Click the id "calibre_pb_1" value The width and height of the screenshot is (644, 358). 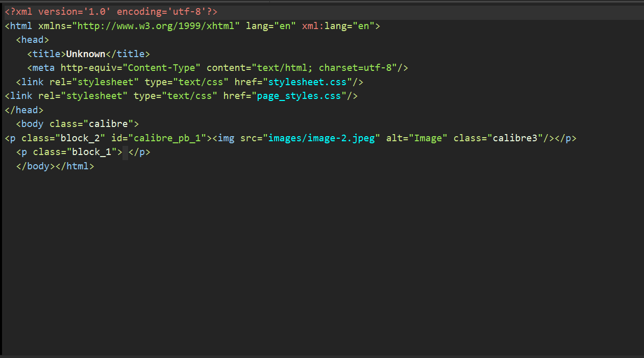(167, 138)
